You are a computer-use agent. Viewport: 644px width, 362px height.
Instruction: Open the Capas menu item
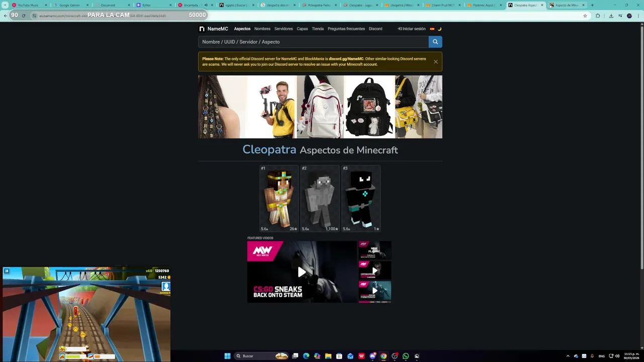(302, 29)
